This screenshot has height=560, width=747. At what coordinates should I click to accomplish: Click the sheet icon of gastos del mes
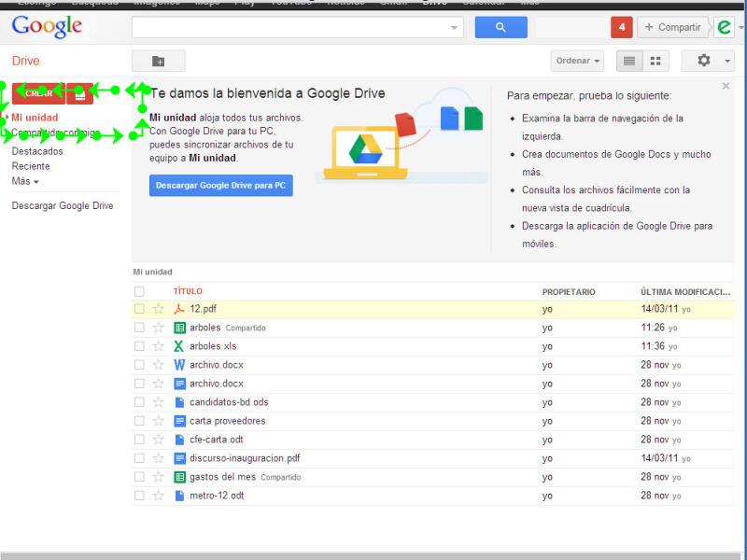pyautogui.click(x=179, y=477)
